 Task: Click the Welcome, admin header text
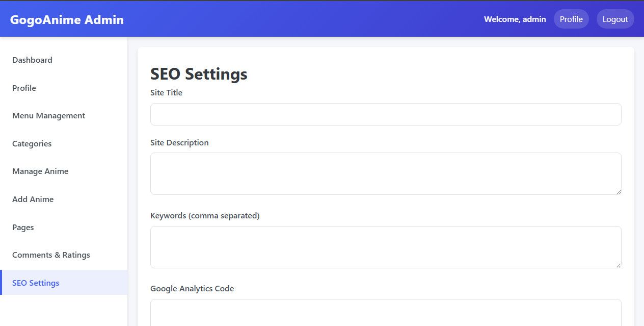[x=515, y=19]
